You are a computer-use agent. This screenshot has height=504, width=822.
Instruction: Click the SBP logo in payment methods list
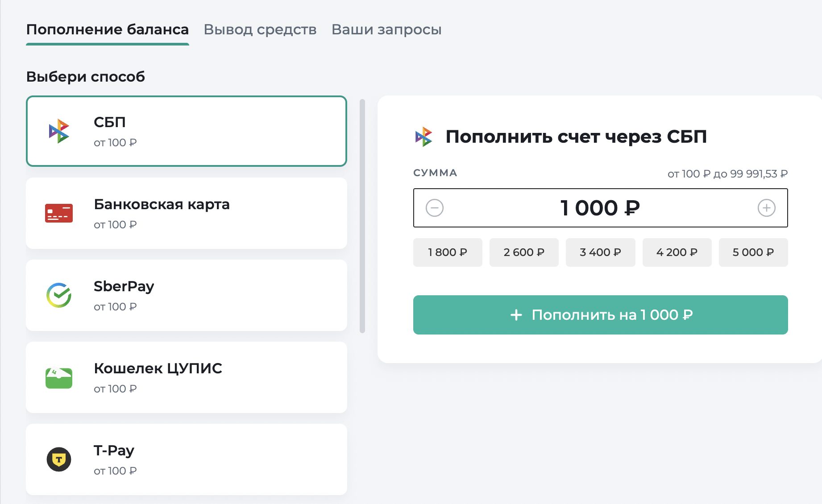coord(59,131)
